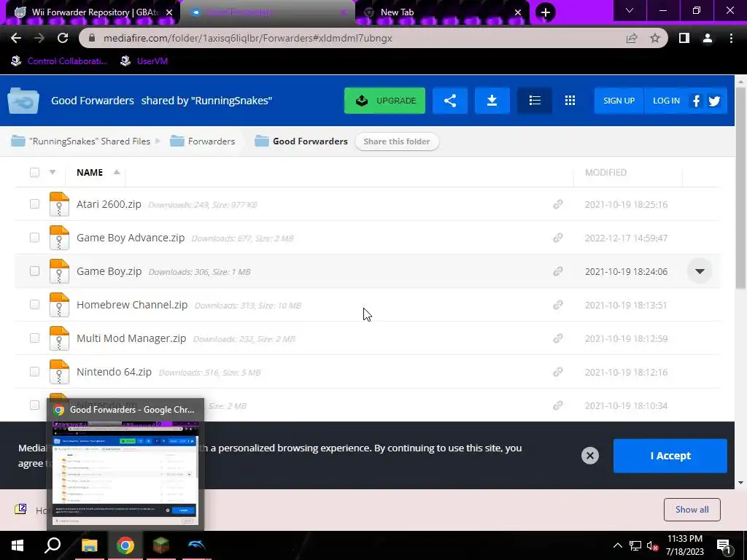Bookmark this page with star icon
This screenshot has height=560, width=747.
pyautogui.click(x=655, y=38)
